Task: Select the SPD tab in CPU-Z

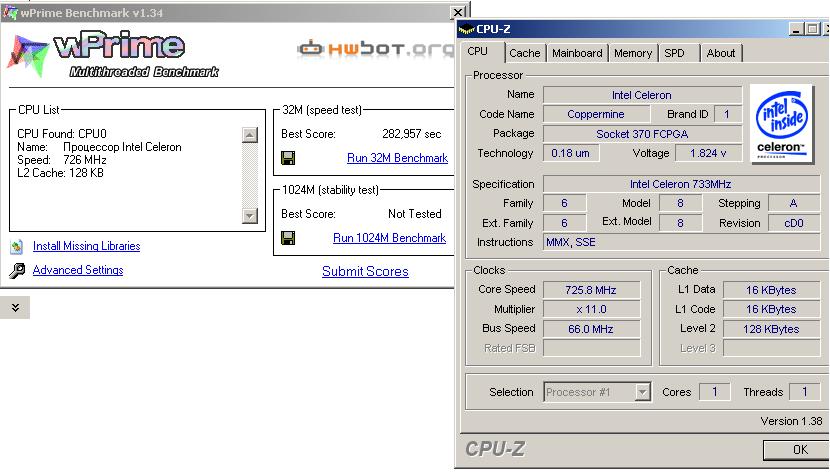Action: point(674,53)
